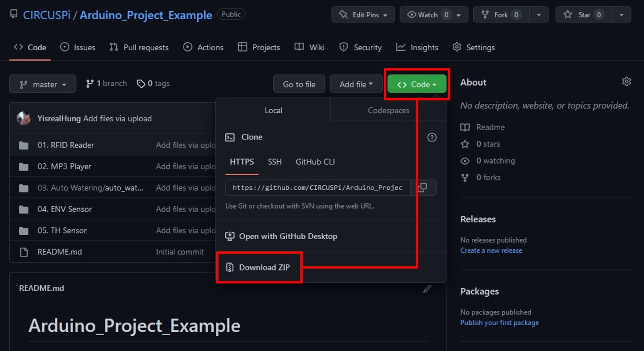Image resolution: width=644 pixels, height=351 pixels.
Task: Jump to Readme in About section
Action: 483,127
